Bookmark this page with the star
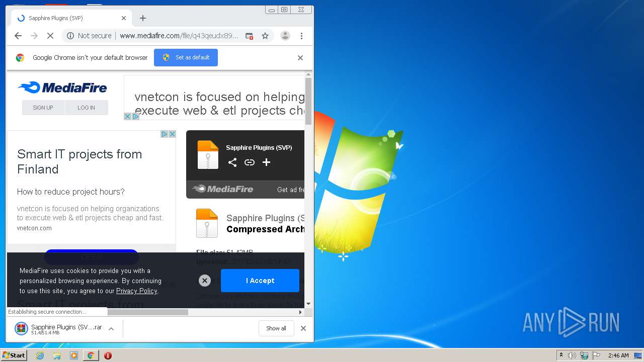Image resolution: width=644 pixels, height=362 pixels. [x=265, y=36]
